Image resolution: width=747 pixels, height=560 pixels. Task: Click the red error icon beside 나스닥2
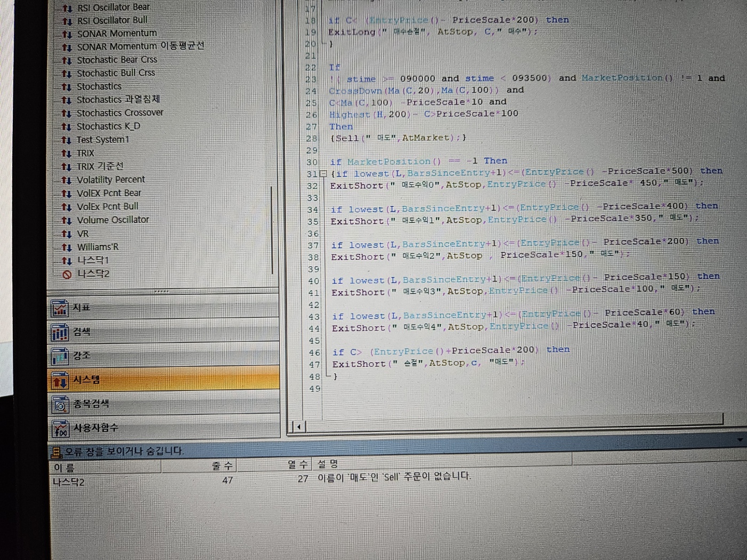click(x=67, y=275)
